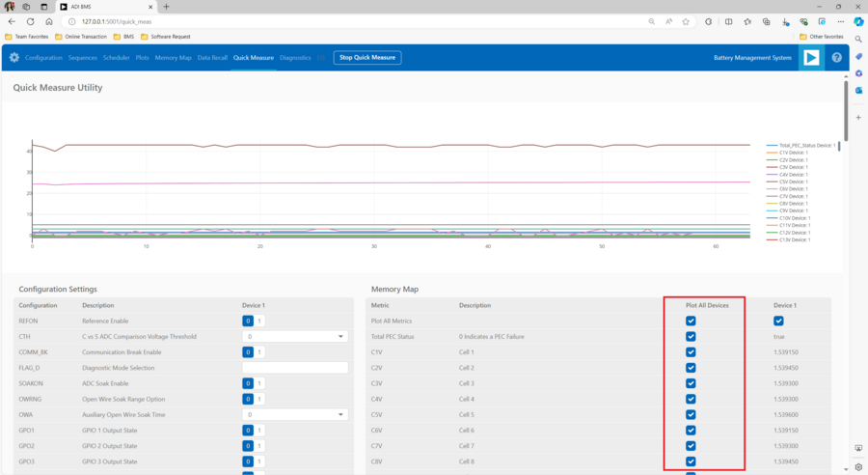Toggle the C5V Device 1 legend entry
The image size is (868, 475).
pyautogui.click(x=791, y=182)
